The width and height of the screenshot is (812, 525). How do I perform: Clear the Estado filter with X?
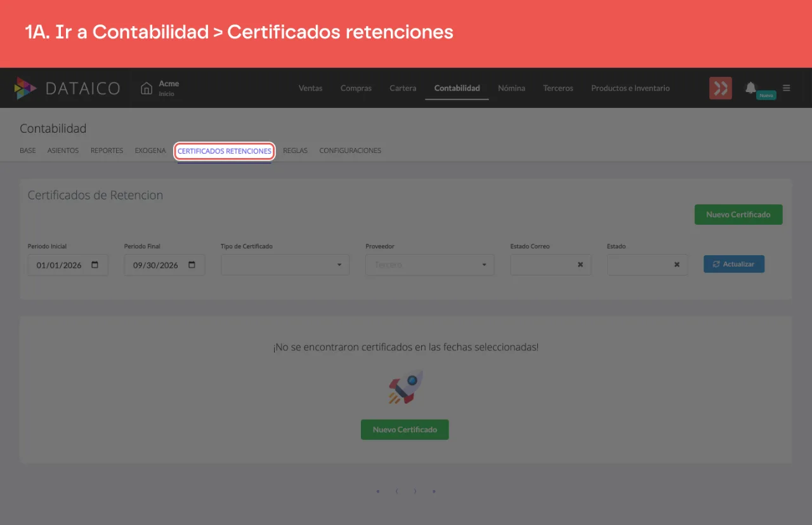click(x=677, y=265)
